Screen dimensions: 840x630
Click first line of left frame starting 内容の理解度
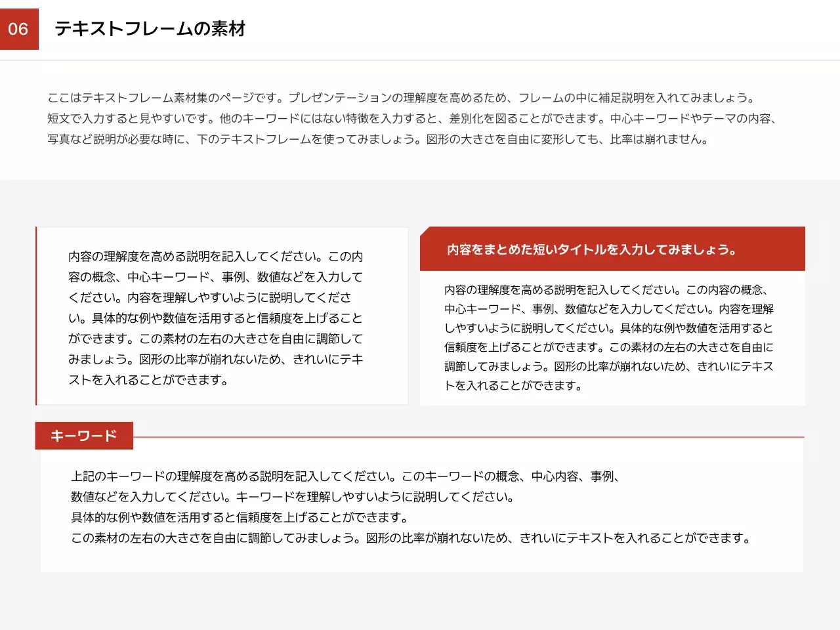[215, 257]
